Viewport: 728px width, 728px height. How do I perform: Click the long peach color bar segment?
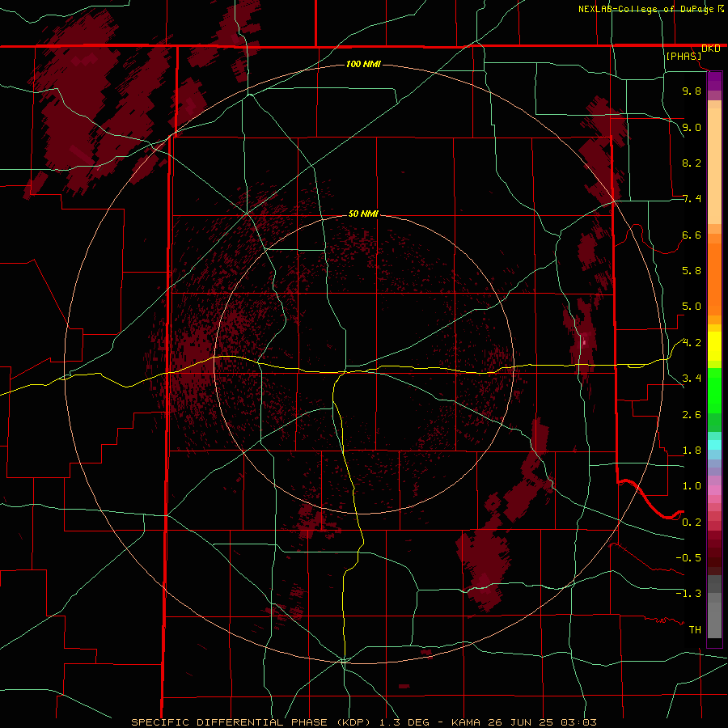tap(714, 166)
